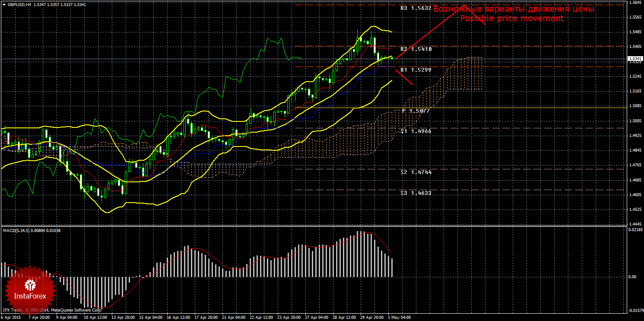Click the '6 Apr 2015' date axis label
The image size is (644, 321).
10,318
